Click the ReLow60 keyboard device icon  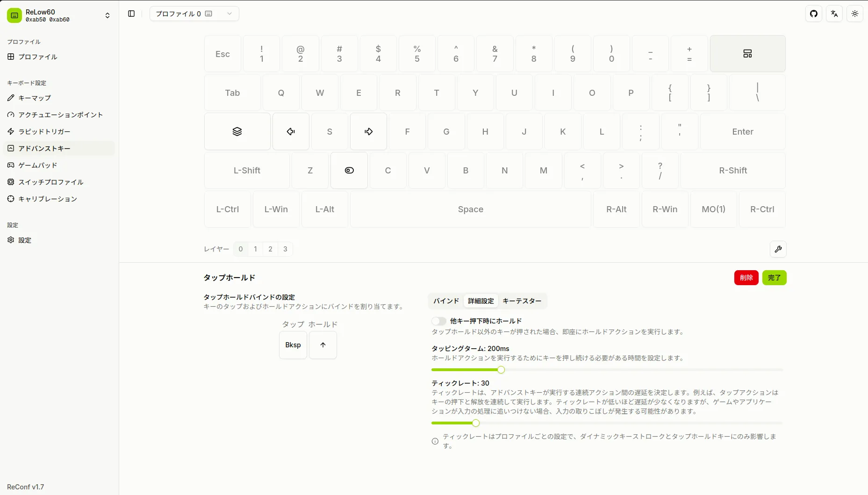(14, 15)
